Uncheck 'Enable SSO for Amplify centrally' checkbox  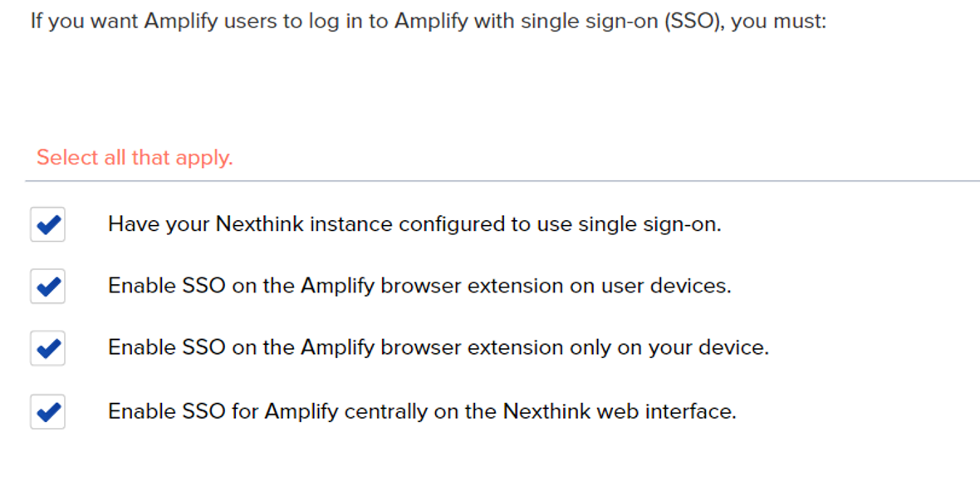pyautogui.click(x=47, y=411)
